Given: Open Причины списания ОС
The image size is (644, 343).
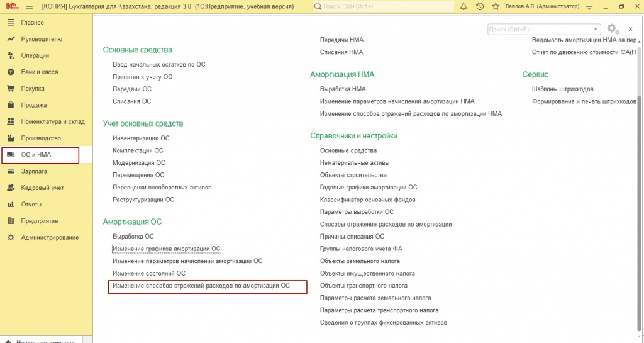Looking at the screenshot, I should click(x=352, y=237).
